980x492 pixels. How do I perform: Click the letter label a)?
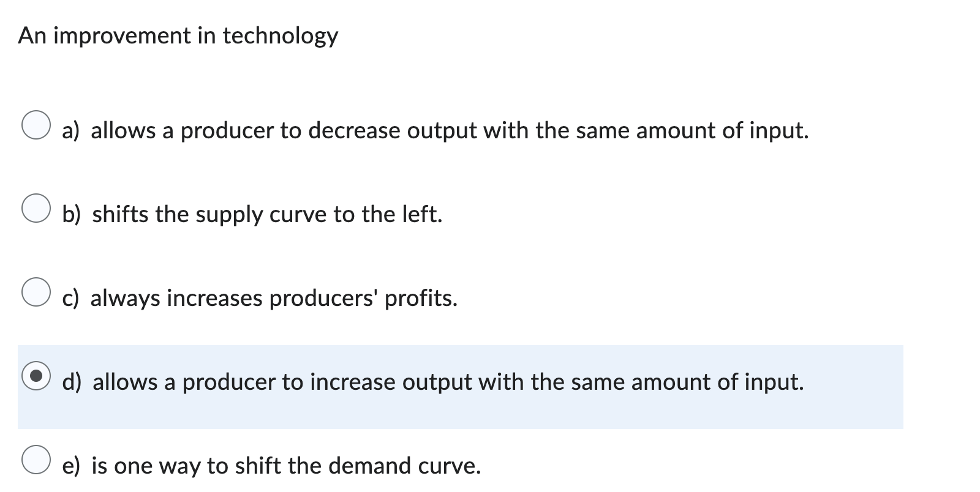click(72, 130)
